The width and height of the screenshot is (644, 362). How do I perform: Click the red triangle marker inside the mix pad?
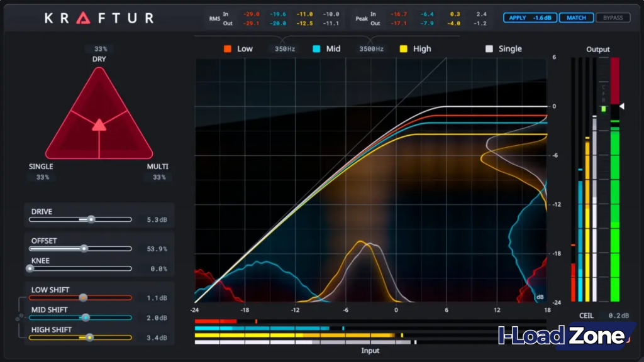pos(99,126)
